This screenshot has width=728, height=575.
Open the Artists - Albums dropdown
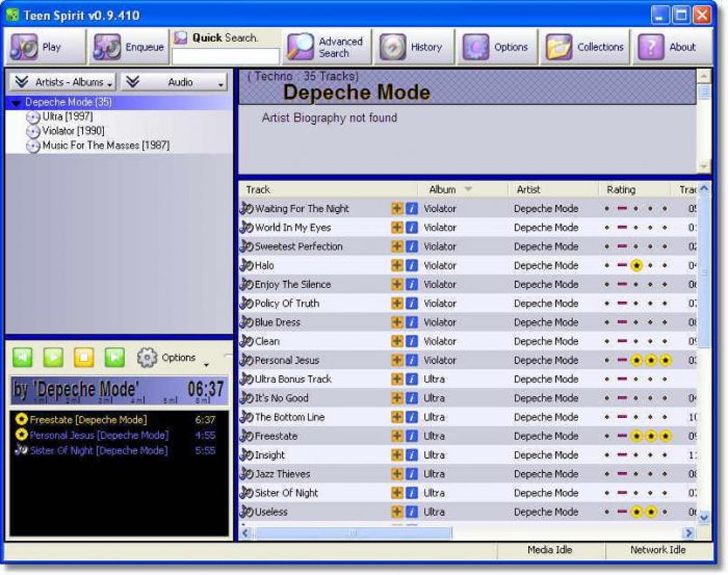click(63, 82)
